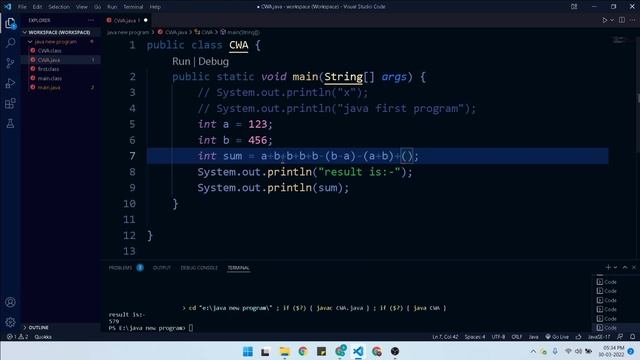Switch to the DEBUG CONSOLE tab
640x360 pixels.
(199, 268)
